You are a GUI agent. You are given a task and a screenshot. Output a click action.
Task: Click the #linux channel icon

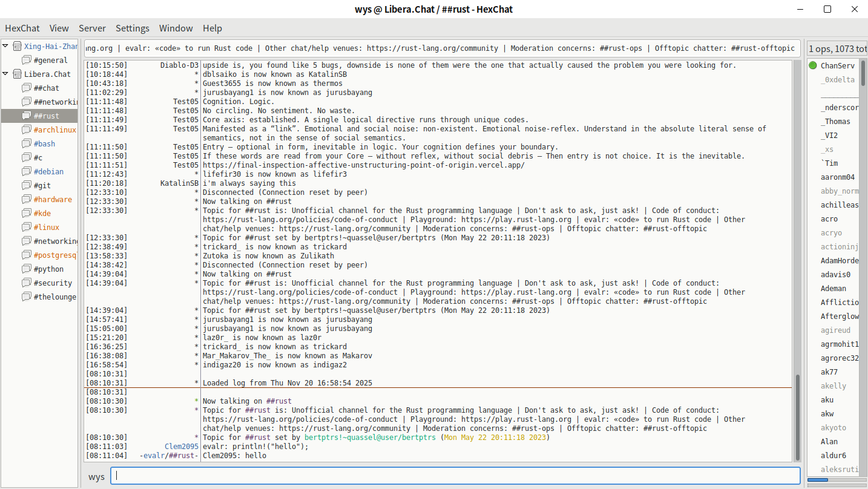tap(27, 227)
